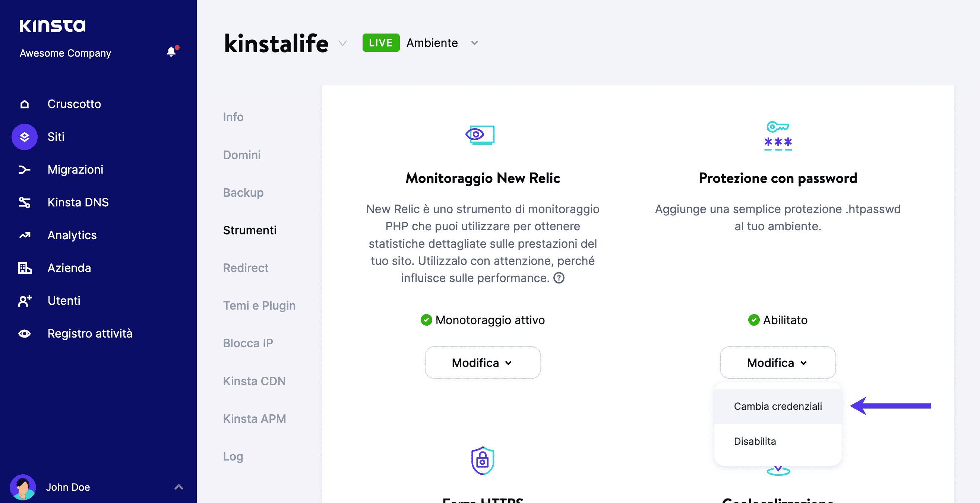The height and width of the screenshot is (503, 980).
Task: Click the help question mark icon
Action: tap(559, 278)
